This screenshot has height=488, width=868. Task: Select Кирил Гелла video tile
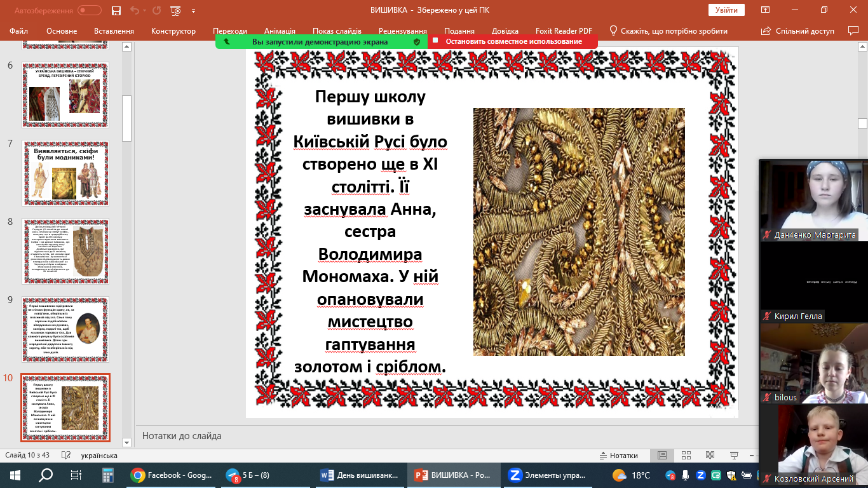(x=814, y=281)
